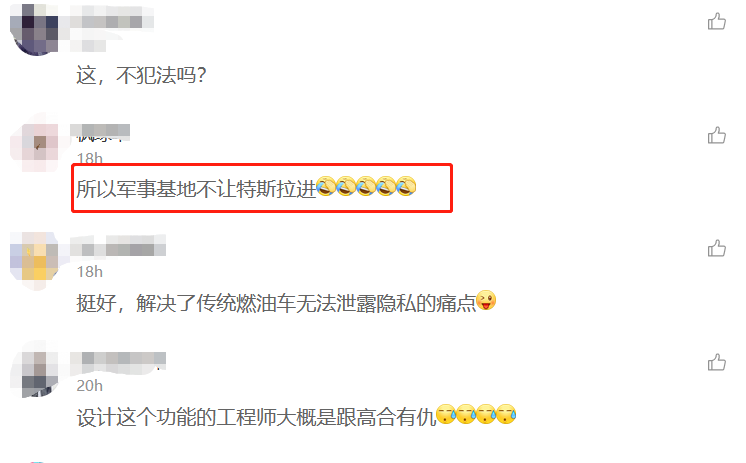Thumbs up the comment mentioning 工程师 and 高合
Screen dimensions: 746x463
(717, 363)
